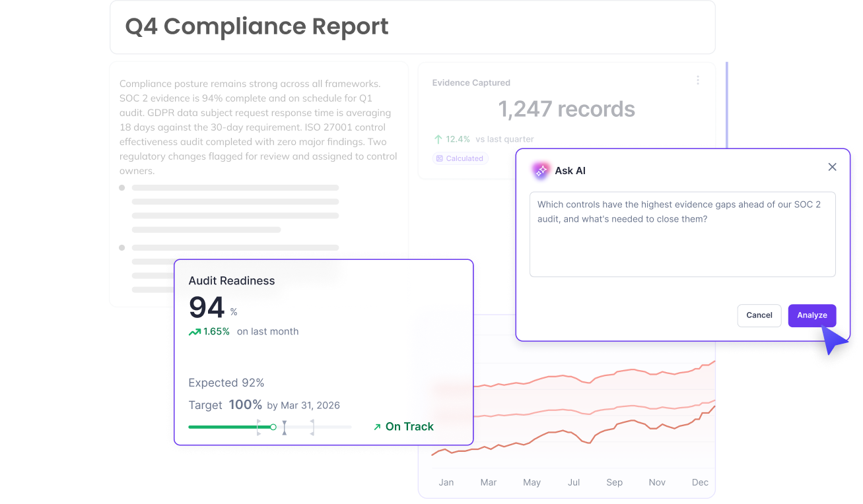This screenshot has width=863, height=504.
Task: Click the Q4 Compliance Report title
Action: click(257, 26)
